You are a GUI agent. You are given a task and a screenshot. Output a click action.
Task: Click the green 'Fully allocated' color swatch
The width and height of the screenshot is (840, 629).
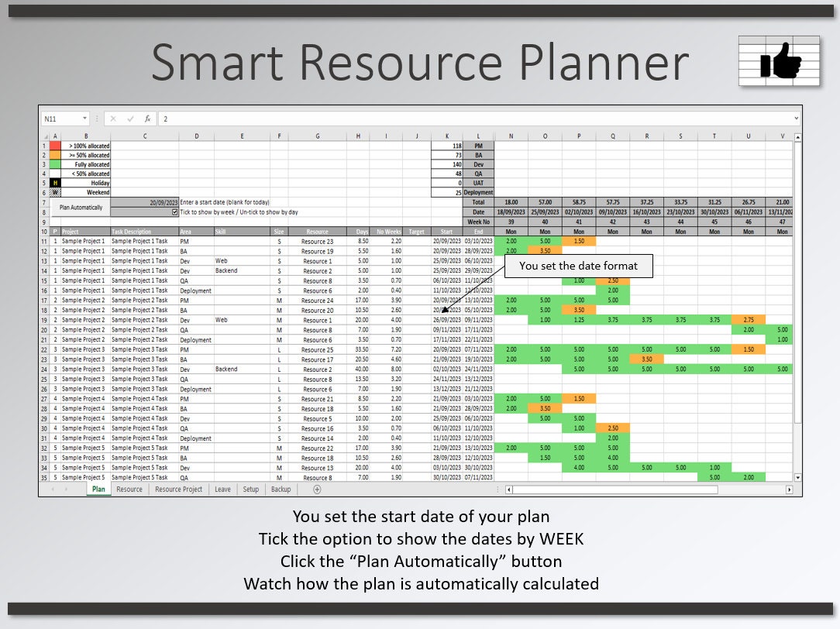(55, 164)
